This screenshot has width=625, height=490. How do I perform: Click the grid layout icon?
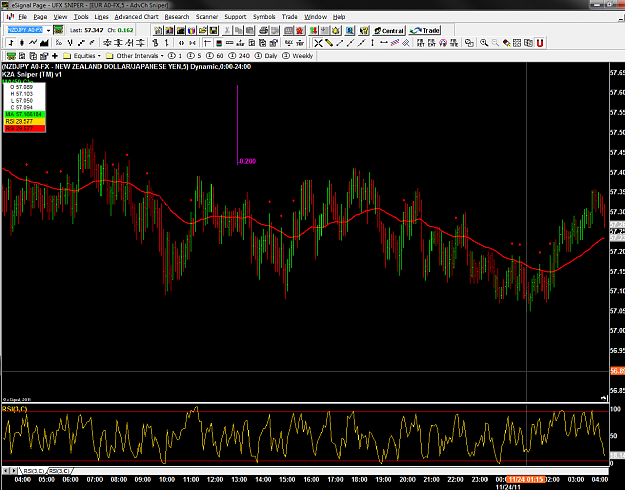click(517, 43)
